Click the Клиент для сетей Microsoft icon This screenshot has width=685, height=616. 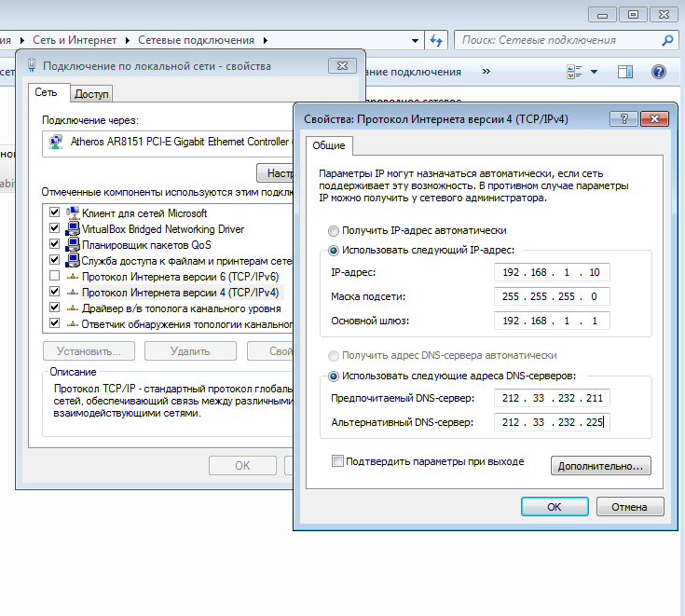pyautogui.click(x=73, y=213)
